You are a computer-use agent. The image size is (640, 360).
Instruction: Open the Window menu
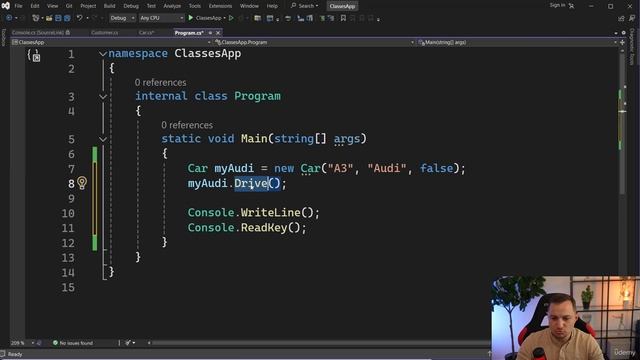(249, 6)
